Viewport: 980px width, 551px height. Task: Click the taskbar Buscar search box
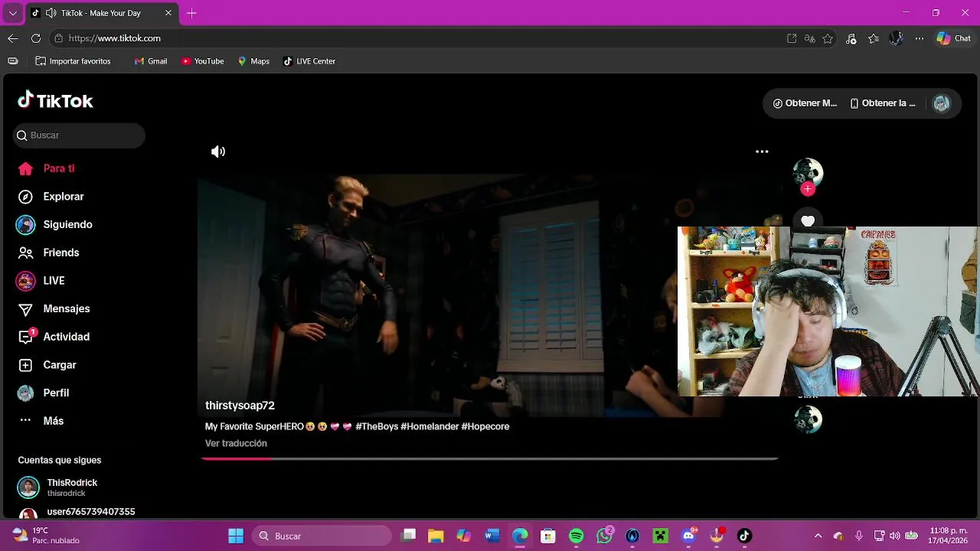[322, 536]
